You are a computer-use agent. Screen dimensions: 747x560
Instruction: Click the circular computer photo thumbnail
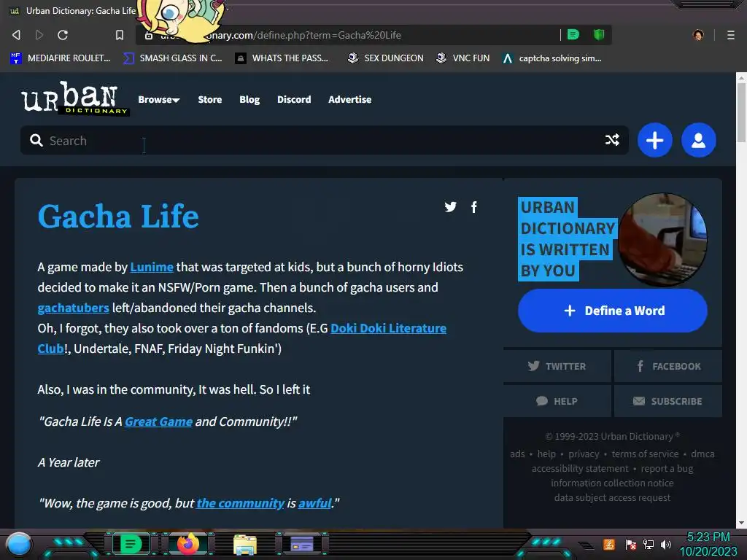coord(662,239)
